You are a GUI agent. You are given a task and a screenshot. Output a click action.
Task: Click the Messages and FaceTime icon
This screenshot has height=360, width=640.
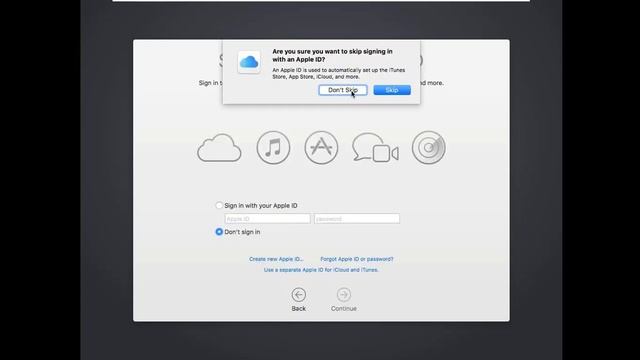375,147
